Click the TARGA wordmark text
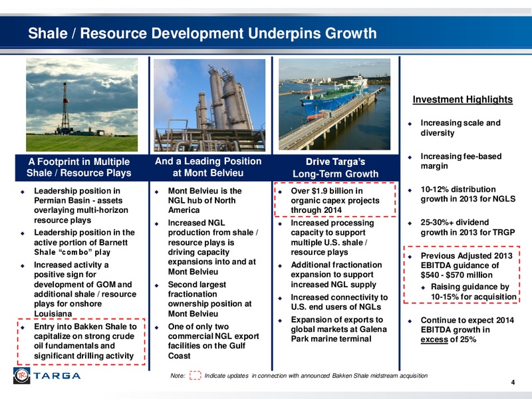 pos(57,376)
